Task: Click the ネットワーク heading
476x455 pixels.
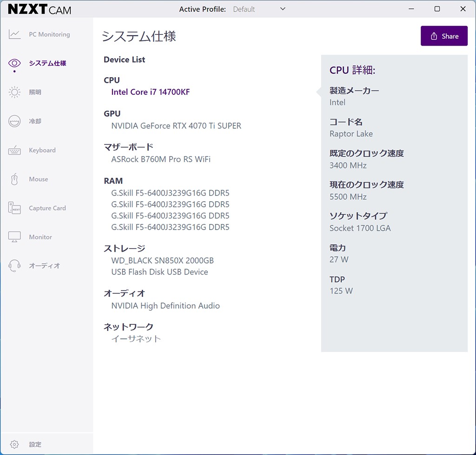Action: 128,327
